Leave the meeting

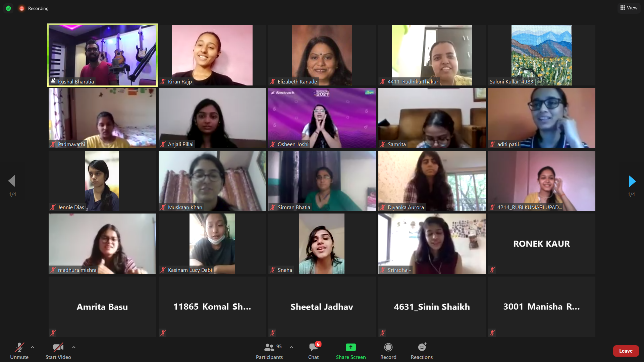tap(626, 351)
